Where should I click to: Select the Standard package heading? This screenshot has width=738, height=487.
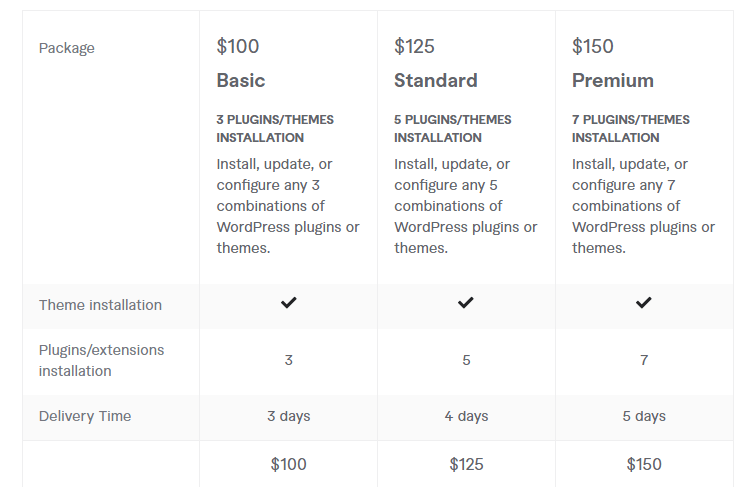click(x=436, y=81)
